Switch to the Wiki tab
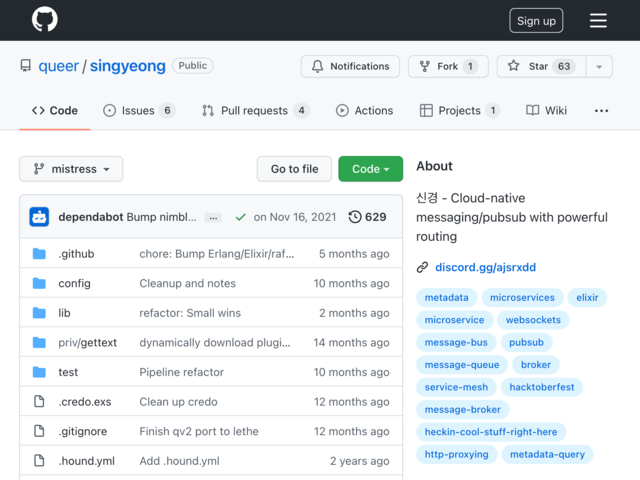Viewport: 640px width, 480px height. [x=547, y=111]
